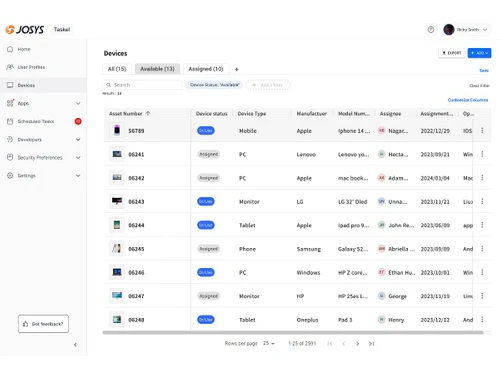
Task: Click assignment date 2023/12/12
Action: pos(435,320)
